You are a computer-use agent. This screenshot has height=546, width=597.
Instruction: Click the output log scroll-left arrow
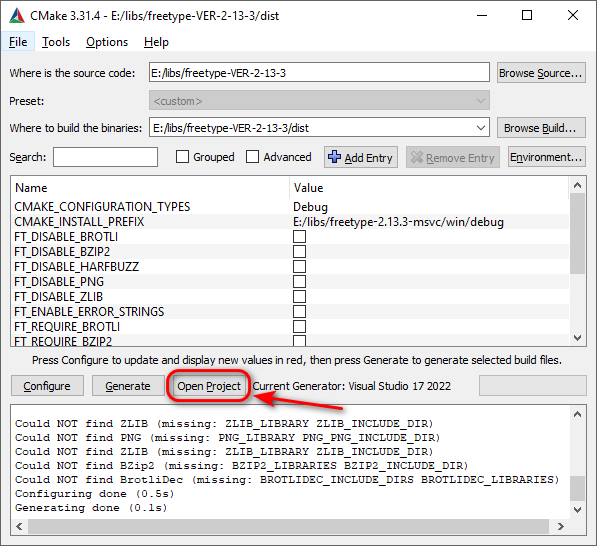pyautogui.click(x=19, y=526)
